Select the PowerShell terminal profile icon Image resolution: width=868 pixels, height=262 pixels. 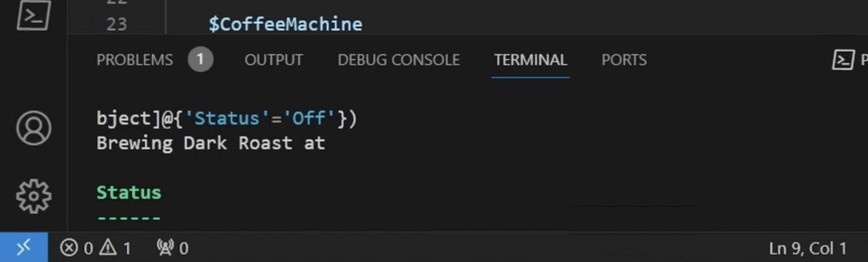[843, 60]
